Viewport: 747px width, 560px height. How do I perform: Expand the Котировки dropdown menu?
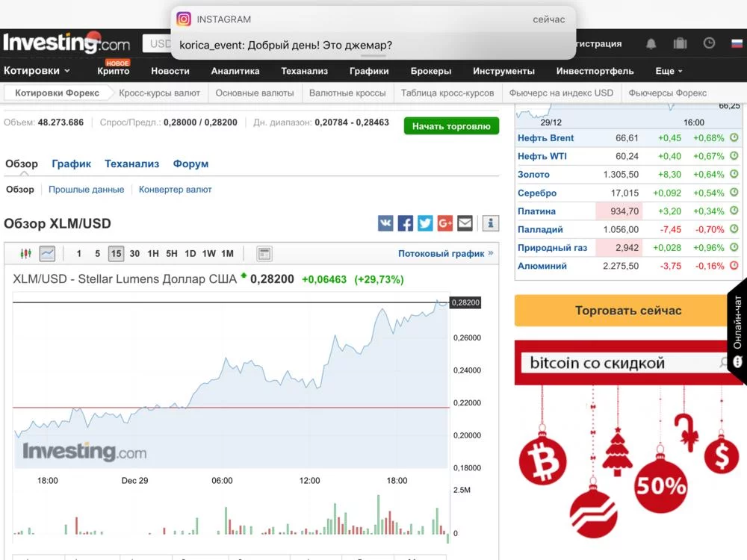pos(37,70)
